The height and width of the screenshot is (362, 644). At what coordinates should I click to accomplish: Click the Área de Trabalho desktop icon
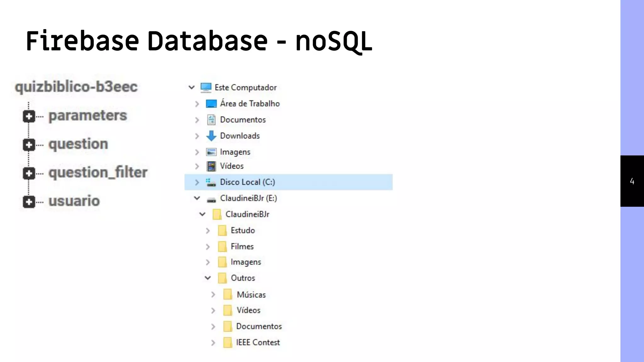point(211,104)
